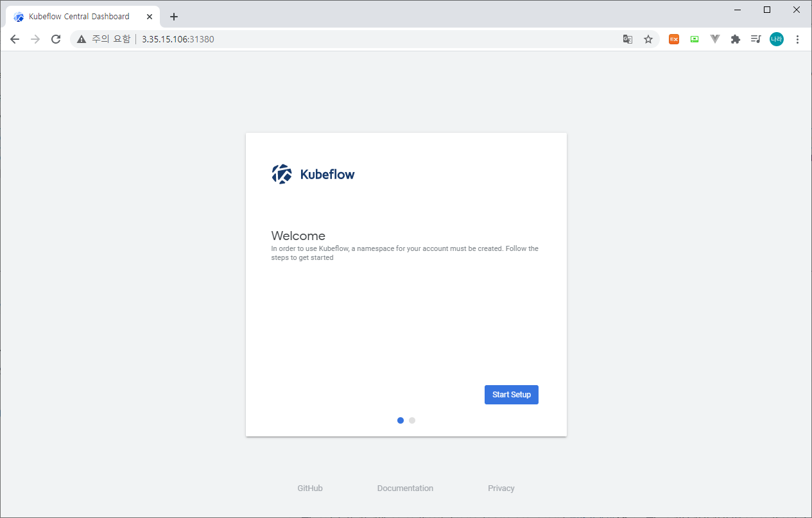
Task: Click the browser forward arrow
Action: click(x=35, y=39)
